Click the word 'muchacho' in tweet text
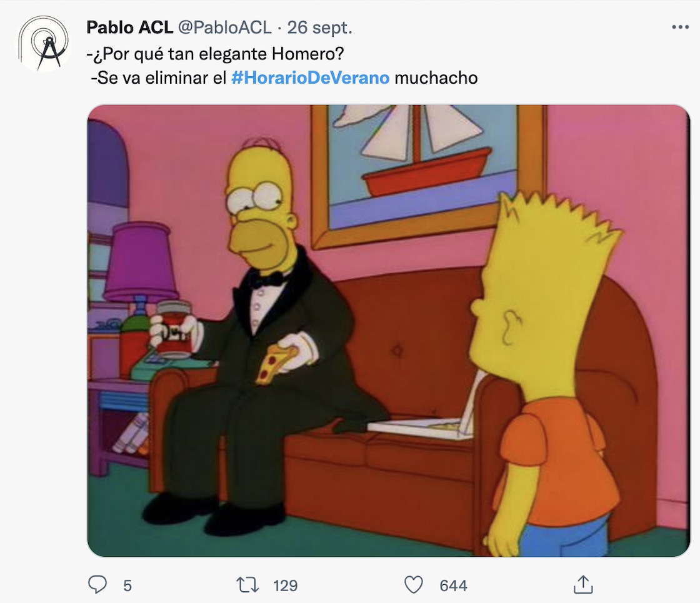 pyautogui.click(x=436, y=77)
